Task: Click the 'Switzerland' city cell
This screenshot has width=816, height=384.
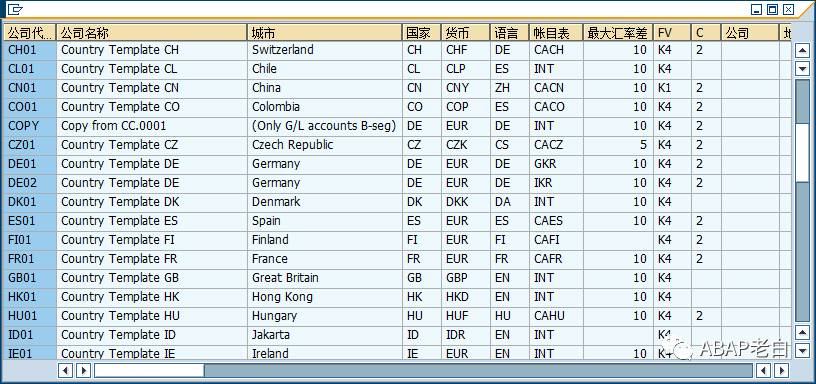Action: [x=325, y=50]
